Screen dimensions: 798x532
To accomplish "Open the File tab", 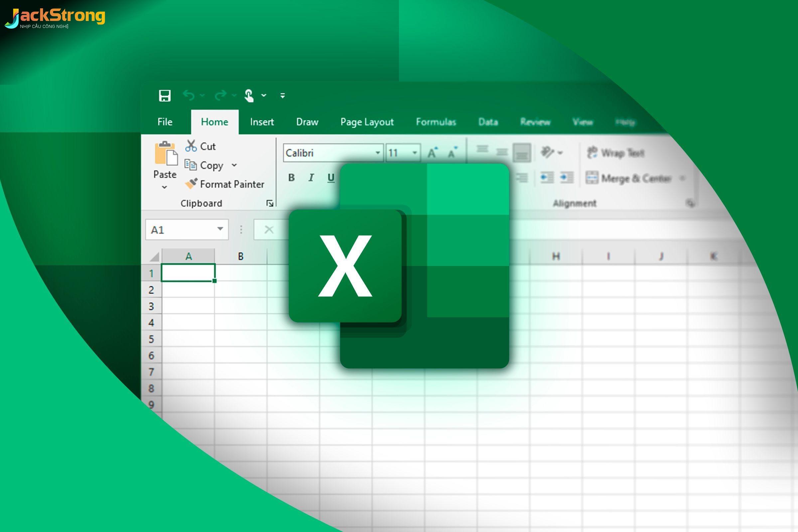I will tap(165, 122).
